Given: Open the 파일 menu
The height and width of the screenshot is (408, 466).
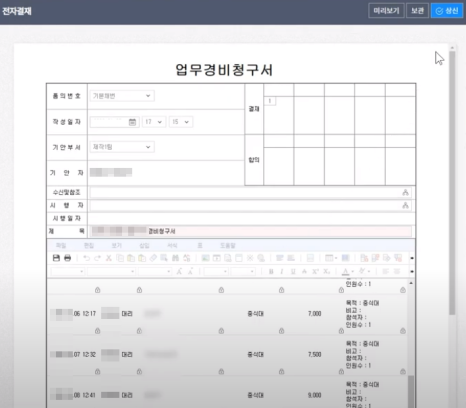Looking at the screenshot, I should pyautogui.click(x=61, y=246).
